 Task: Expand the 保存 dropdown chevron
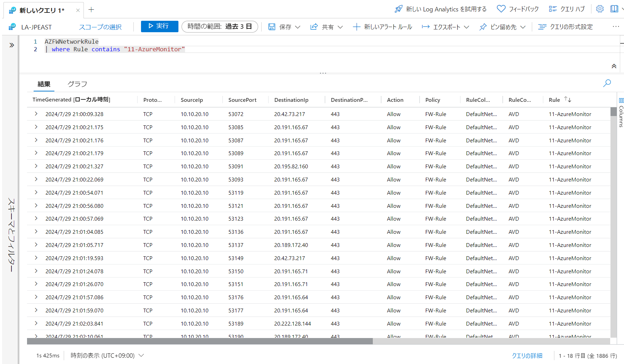point(298,27)
